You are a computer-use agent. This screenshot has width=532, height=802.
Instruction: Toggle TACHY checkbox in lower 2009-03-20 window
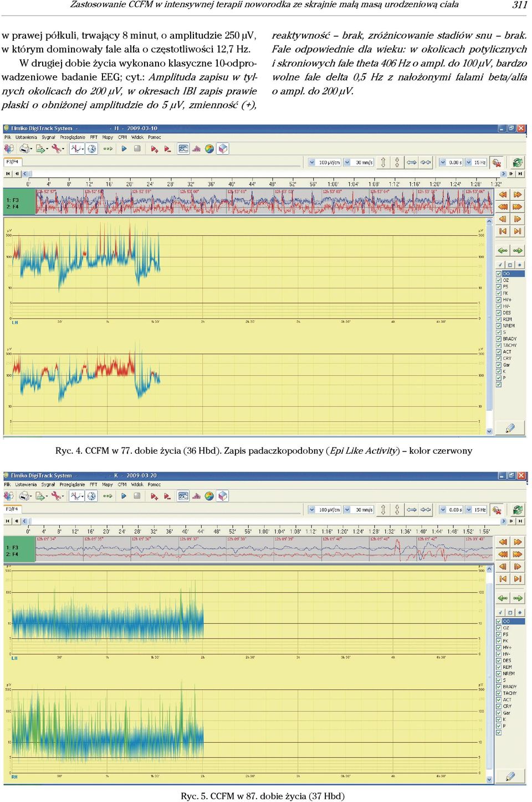point(499,693)
